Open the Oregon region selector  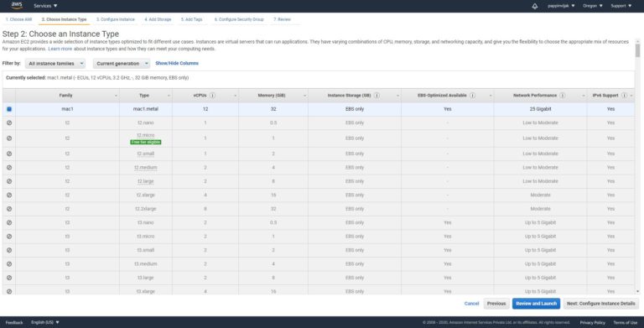pyautogui.click(x=593, y=6)
